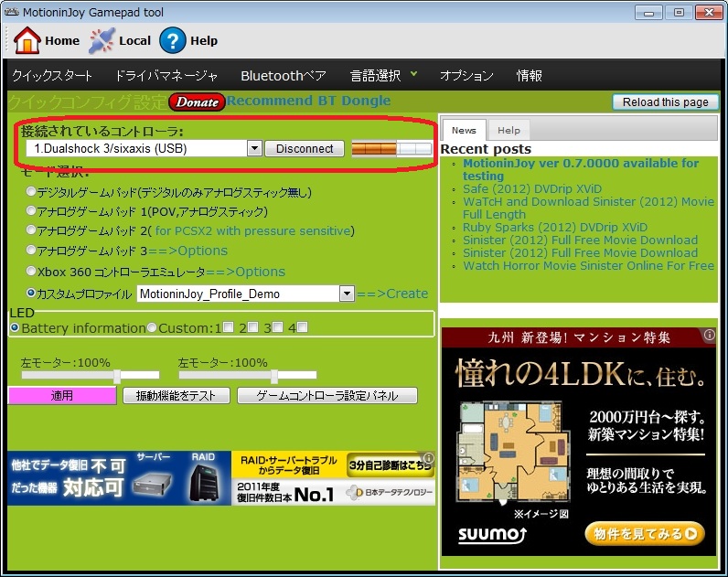Check LED Custom checkbox 1
The image size is (728, 577).
228,327
